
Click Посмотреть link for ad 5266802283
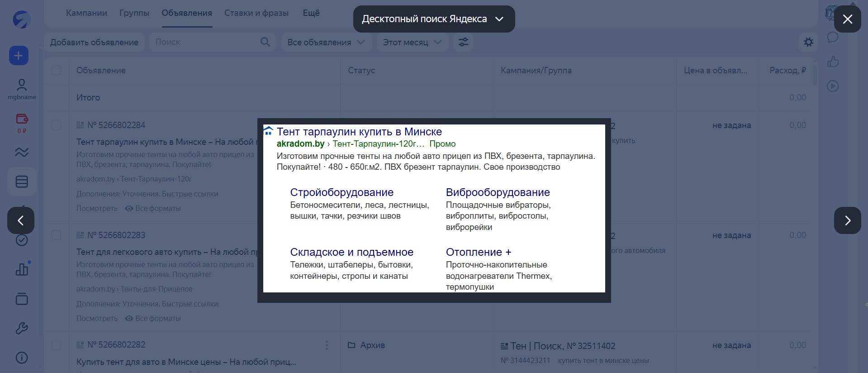click(97, 318)
